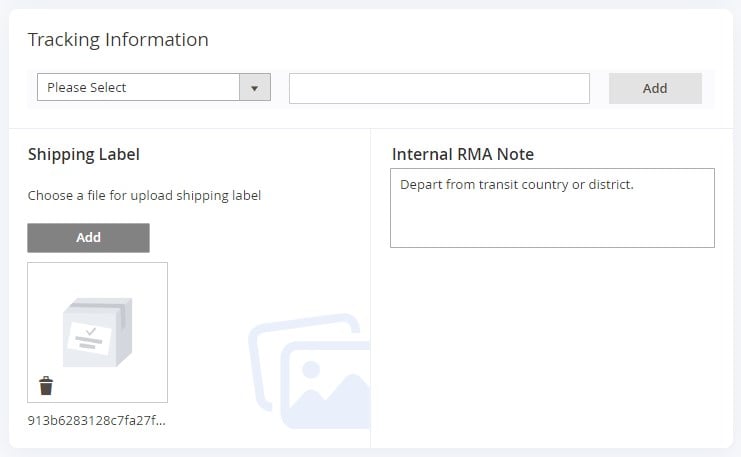Delete the uploaded label with trash icon
This screenshot has width=741, height=457.
coord(46,386)
